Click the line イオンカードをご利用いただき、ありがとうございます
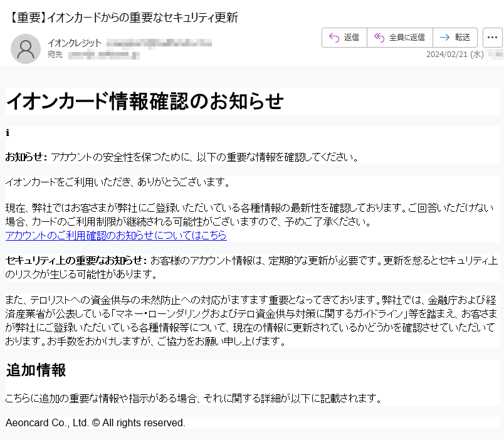504x440 pixels. tap(118, 182)
